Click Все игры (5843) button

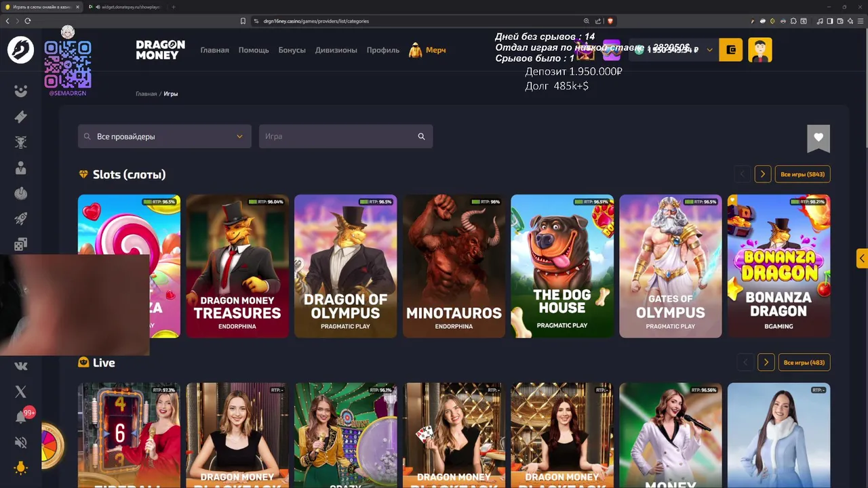pyautogui.click(x=802, y=174)
